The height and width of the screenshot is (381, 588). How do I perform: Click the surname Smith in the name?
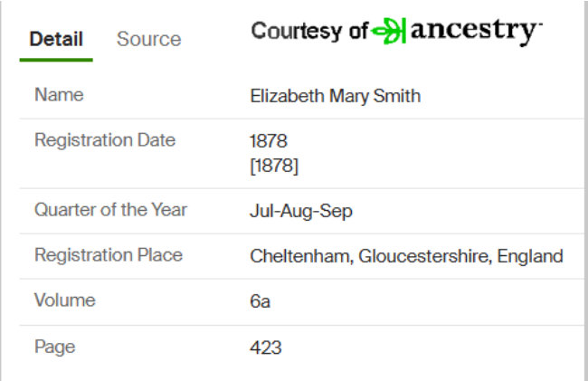(397, 96)
